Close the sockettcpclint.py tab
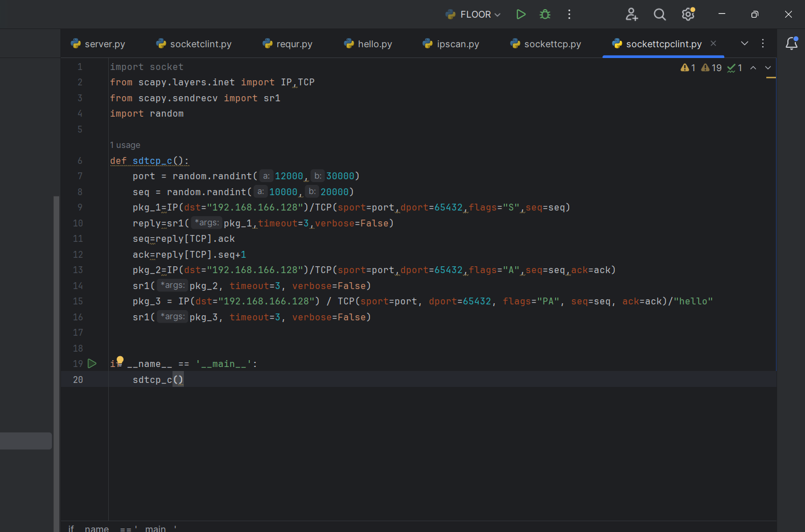 pos(713,43)
